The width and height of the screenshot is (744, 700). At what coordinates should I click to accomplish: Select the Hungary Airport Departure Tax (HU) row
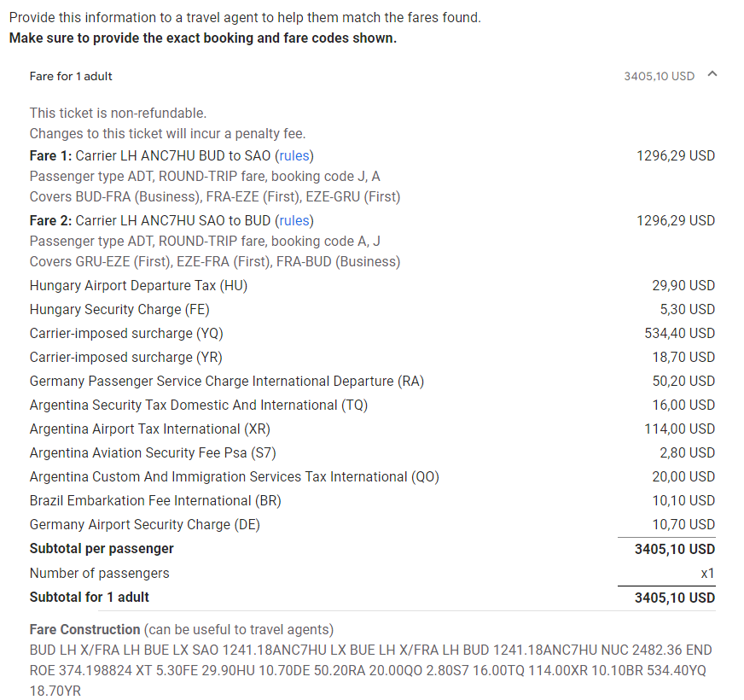(372, 285)
